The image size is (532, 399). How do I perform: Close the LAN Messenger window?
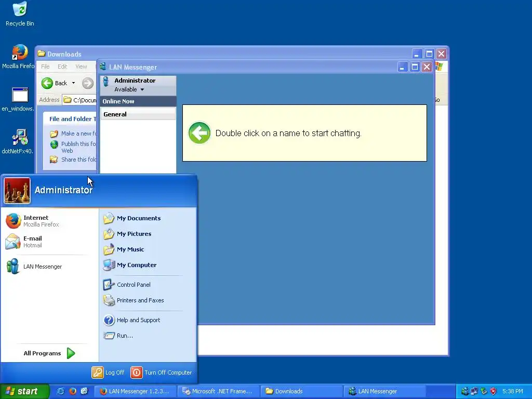coord(427,67)
